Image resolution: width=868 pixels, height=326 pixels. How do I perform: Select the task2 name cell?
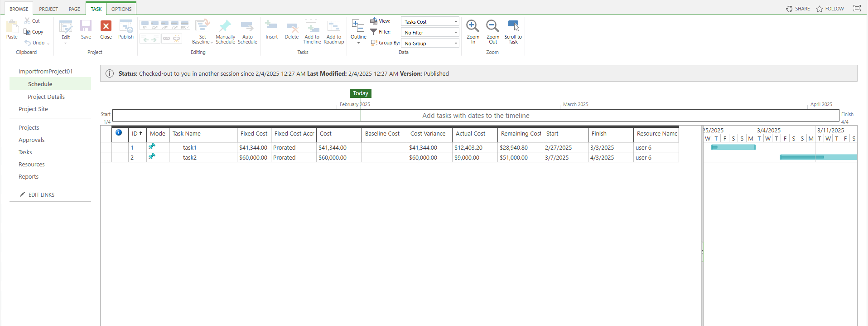[x=203, y=157]
